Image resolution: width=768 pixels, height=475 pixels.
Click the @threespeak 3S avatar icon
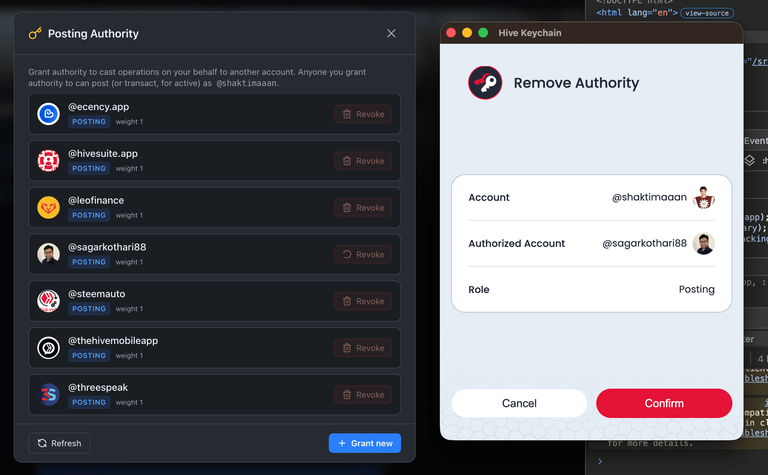[48, 395]
